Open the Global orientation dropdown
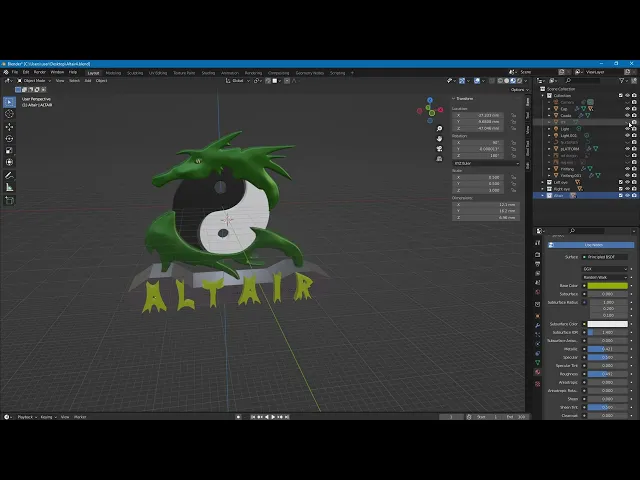This screenshot has width=640, height=480. coord(238,81)
